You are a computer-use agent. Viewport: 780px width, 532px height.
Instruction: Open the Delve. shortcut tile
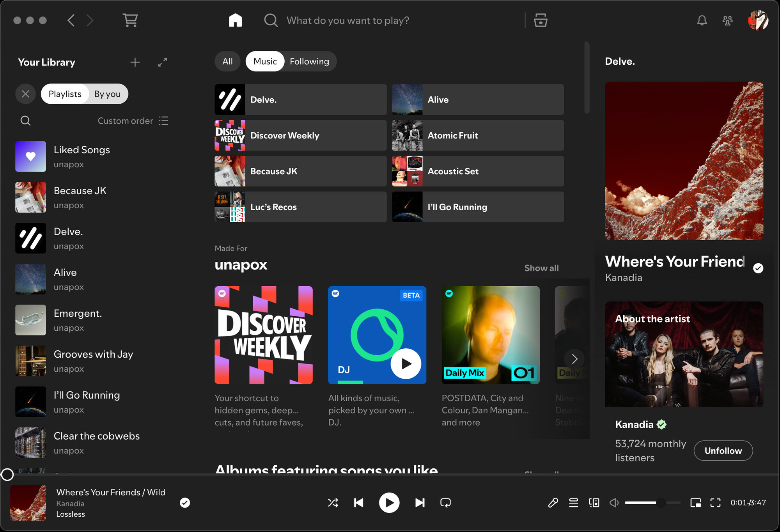301,100
